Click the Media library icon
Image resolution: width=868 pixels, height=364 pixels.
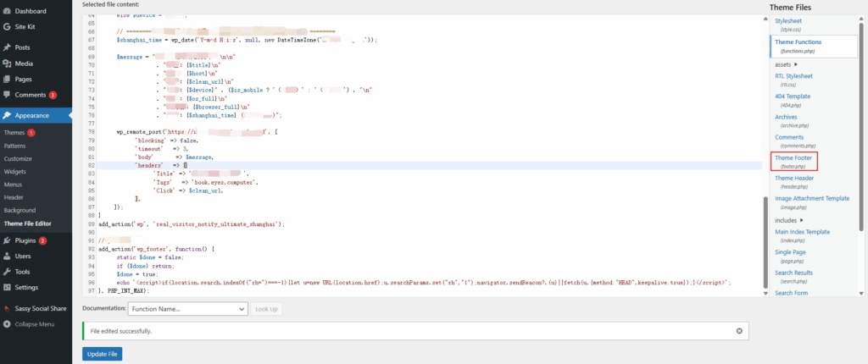coord(7,63)
